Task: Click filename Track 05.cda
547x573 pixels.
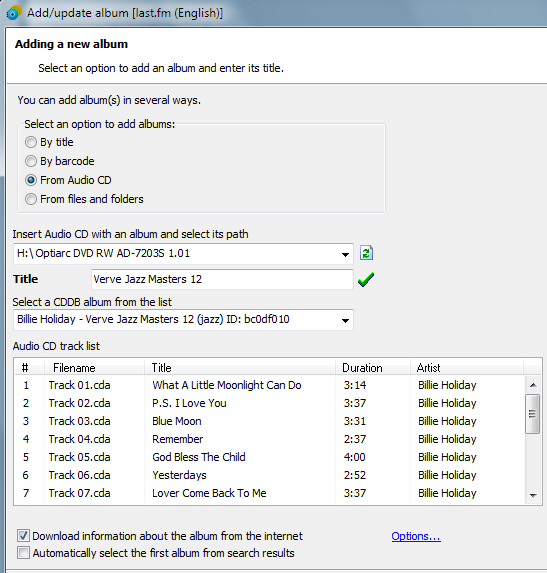Action: (x=80, y=457)
